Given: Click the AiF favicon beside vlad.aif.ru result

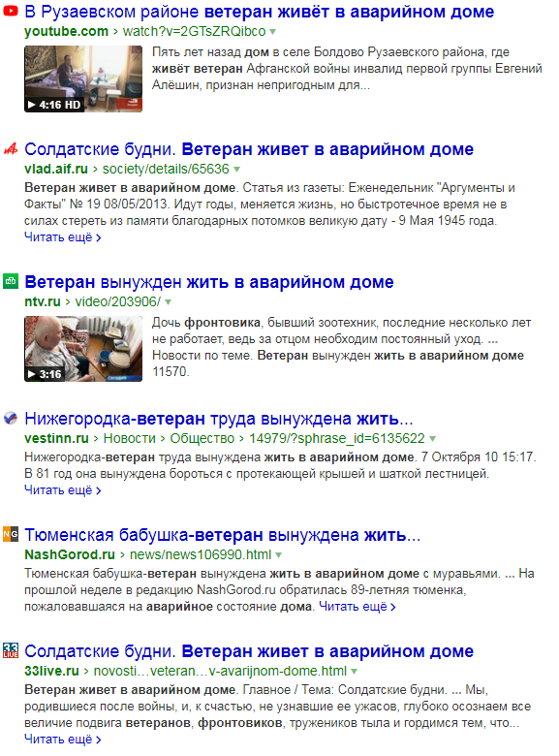Looking at the screenshot, I should pos(11,149).
